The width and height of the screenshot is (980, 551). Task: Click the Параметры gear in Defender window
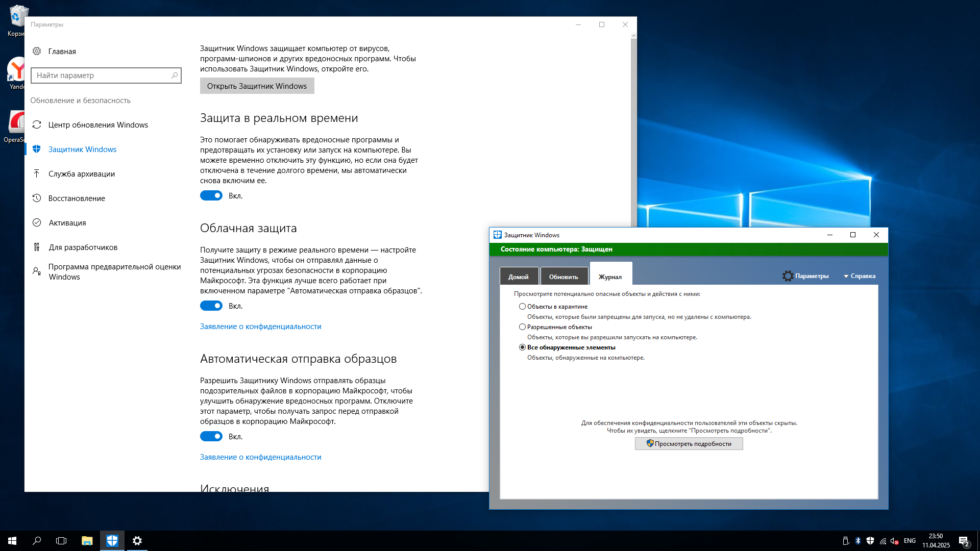coord(788,276)
